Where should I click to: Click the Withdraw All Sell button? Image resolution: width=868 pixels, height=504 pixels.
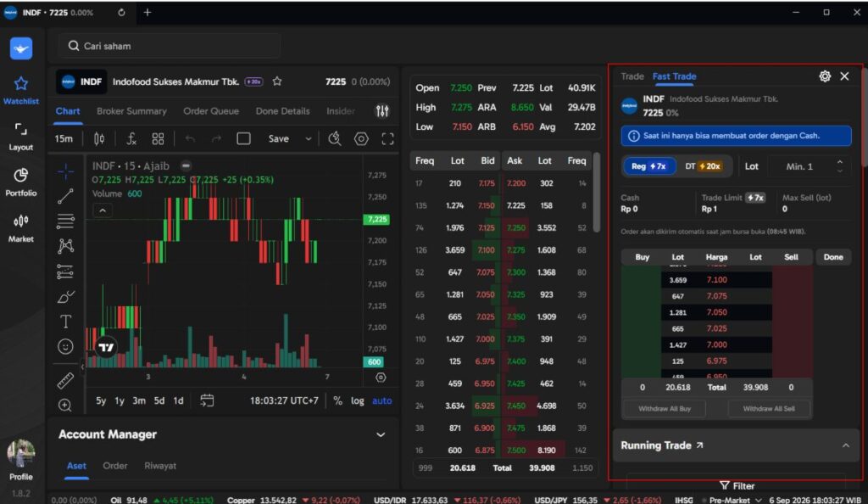click(769, 409)
